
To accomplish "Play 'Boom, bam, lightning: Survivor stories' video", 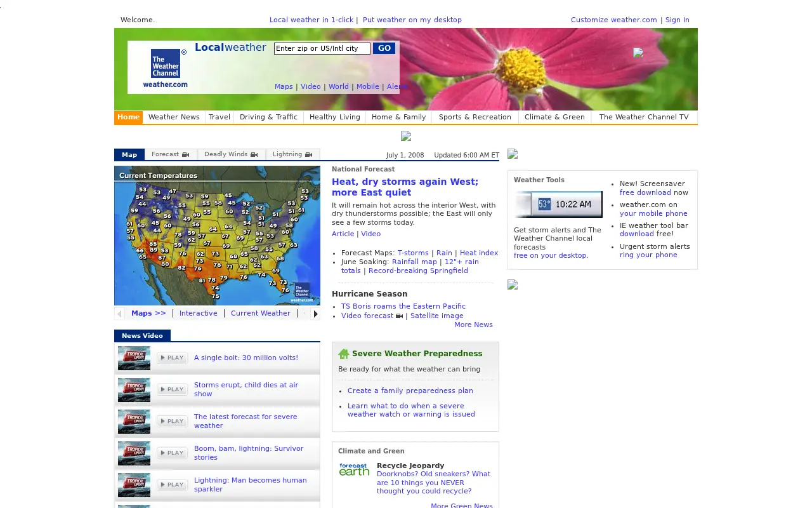I will pyautogui.click(x=172, y=453).
